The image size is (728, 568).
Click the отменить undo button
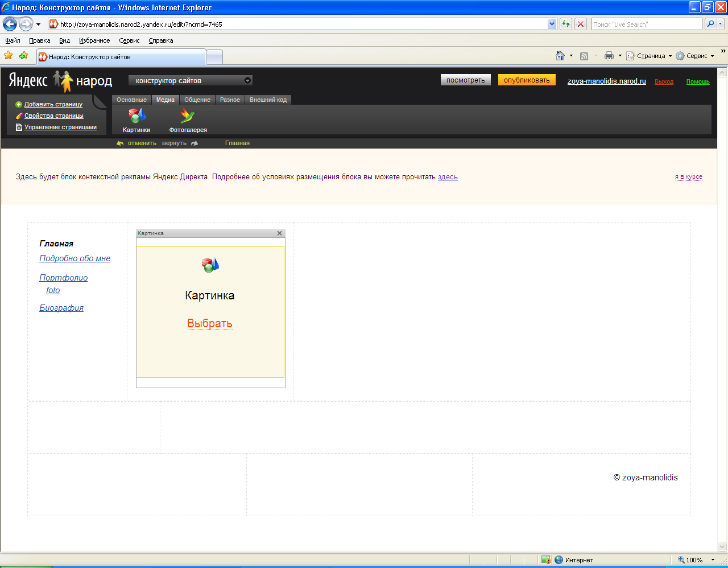pyautogui.click(x=136, y=143)
